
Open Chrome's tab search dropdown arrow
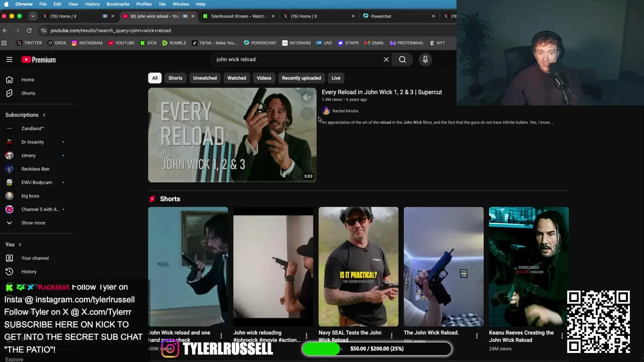click(x=32, y=16)
